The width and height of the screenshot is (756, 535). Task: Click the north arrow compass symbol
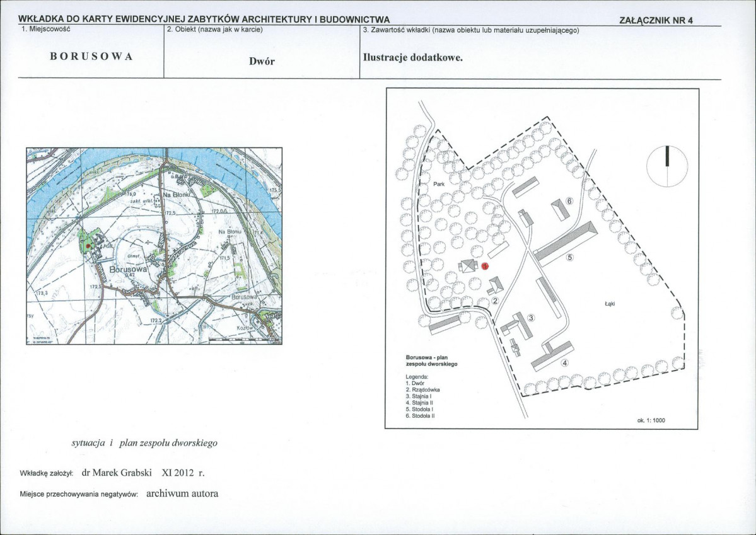pyautogui.click(x=667, y=166)
